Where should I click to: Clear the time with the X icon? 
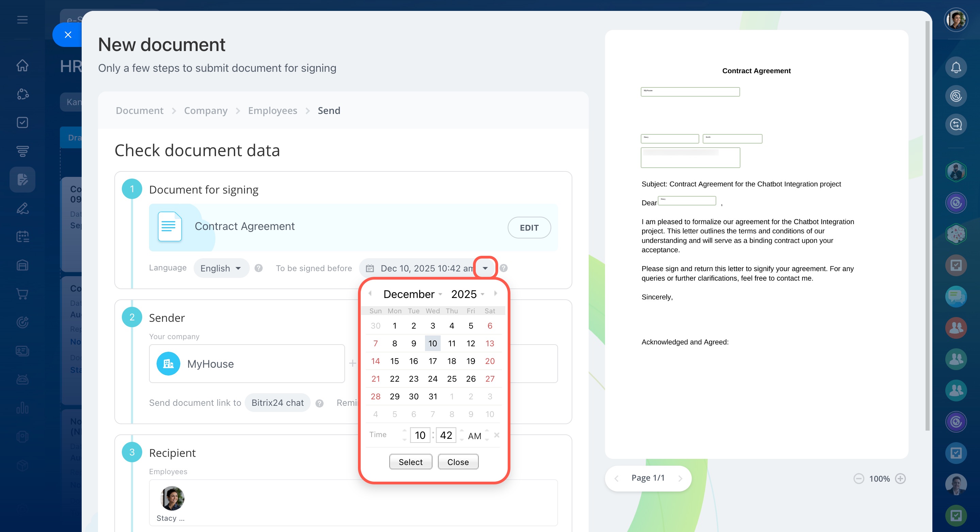click(x=497, y=435)
